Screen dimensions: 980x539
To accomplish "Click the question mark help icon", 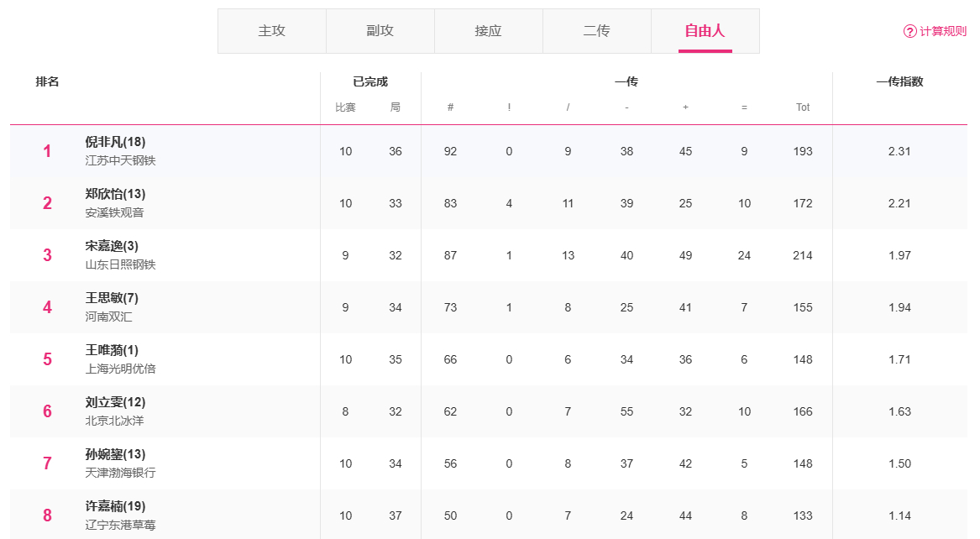I will [x=909, y=31].
